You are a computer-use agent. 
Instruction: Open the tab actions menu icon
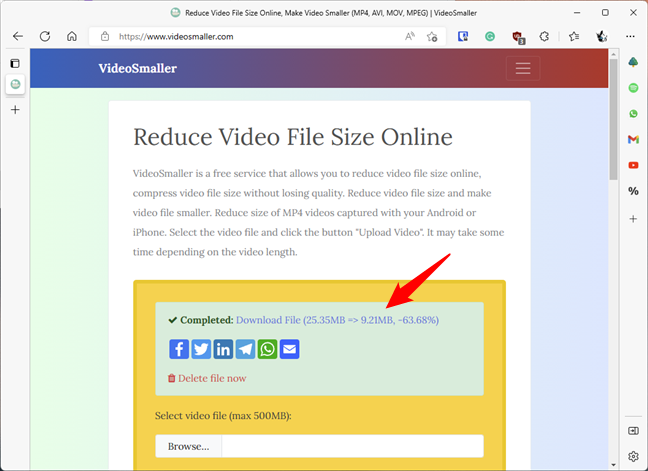click(15, 63)
